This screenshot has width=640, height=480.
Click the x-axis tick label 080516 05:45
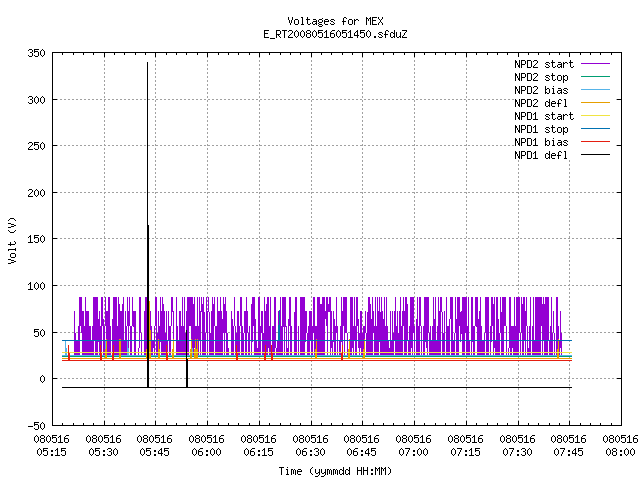pos(155,446)
